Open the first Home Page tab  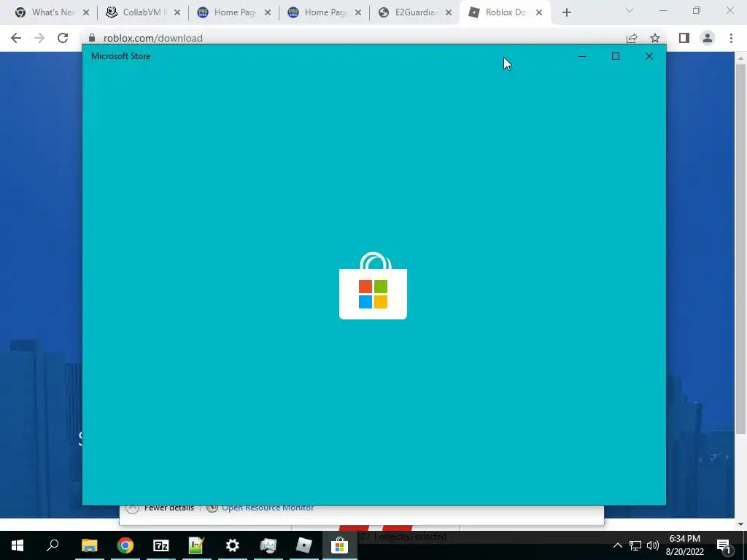pos(233,12)
